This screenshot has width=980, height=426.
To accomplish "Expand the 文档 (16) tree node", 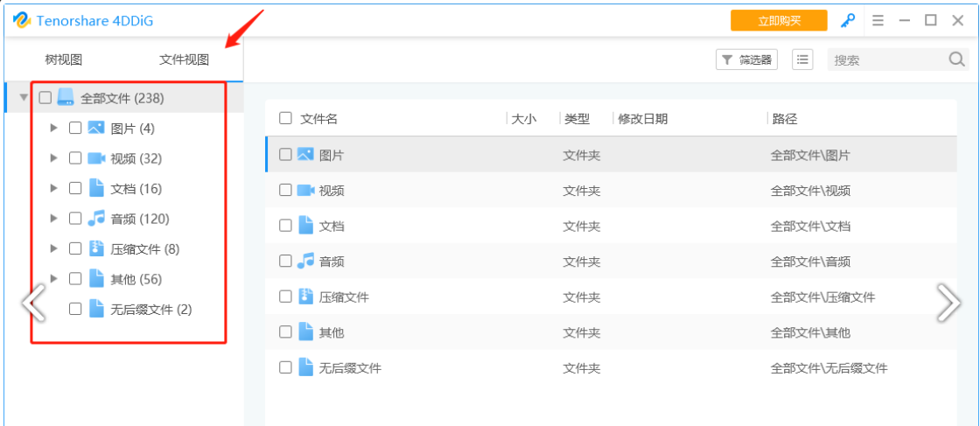I will (53, 187).
